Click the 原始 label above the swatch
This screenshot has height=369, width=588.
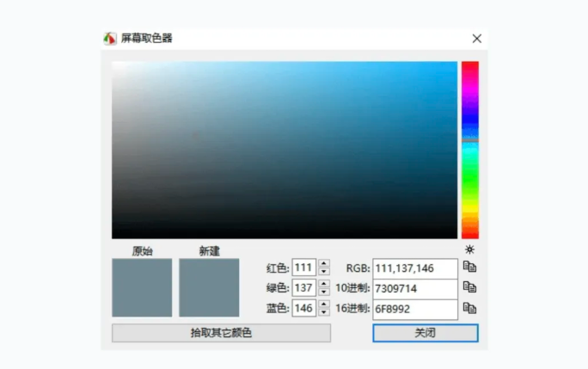(142, 251)
